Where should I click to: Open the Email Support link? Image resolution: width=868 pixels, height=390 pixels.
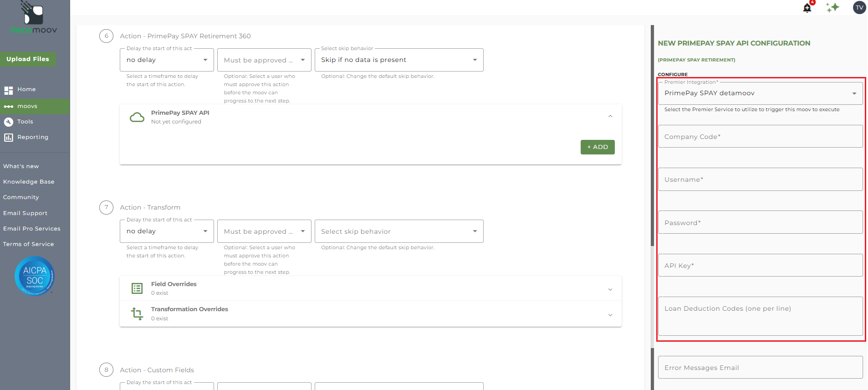pyautogui.click(x=25, y=214)
